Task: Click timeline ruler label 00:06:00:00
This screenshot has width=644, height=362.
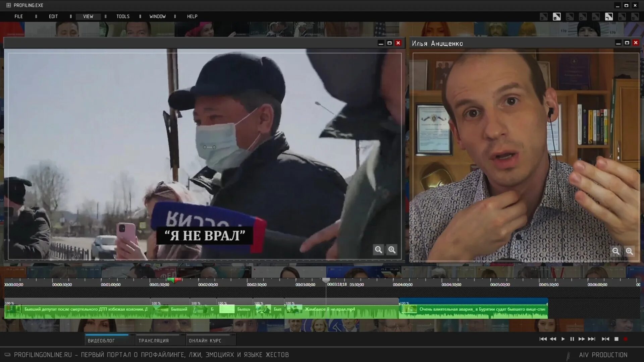Action: pos(597,285)
